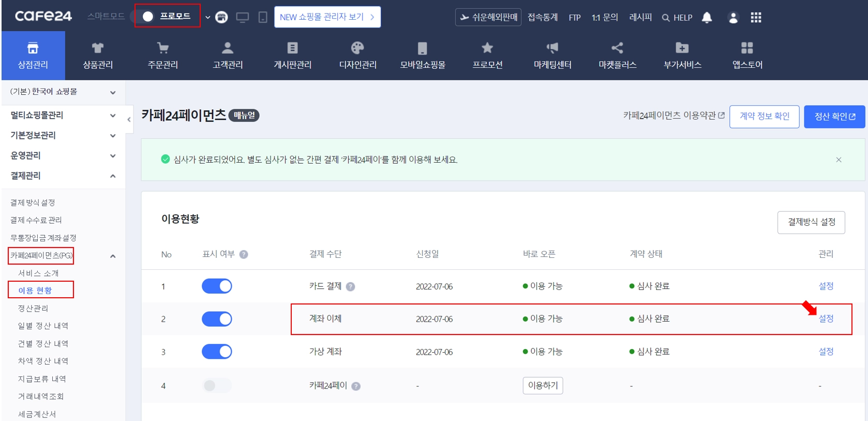Collapse the 카페24페이먼츠(PG) submenu chevron
868x421 pixels.
(x=113, y=256)
